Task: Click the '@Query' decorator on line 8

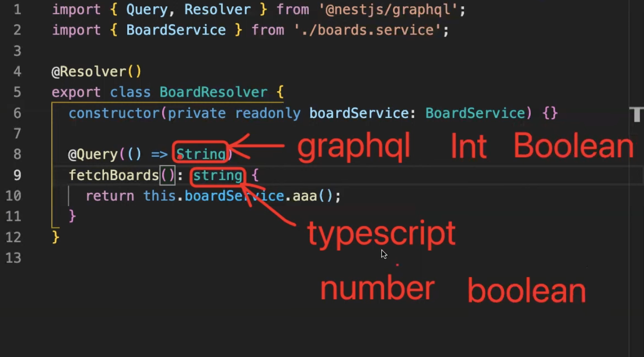Action: click(93, 154)
